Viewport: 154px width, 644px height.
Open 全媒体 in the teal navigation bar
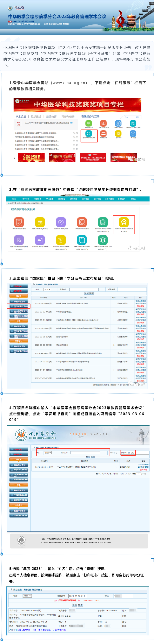[133, 199]
